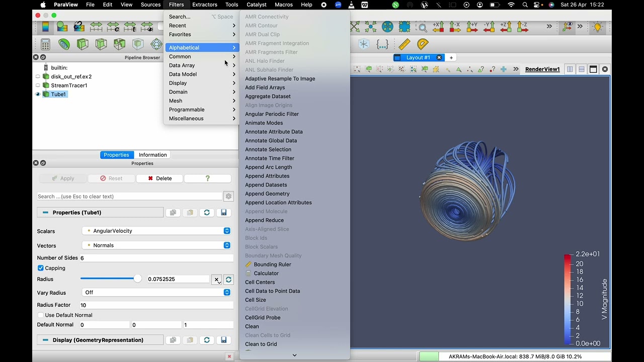
Task: Open the Scalars AngularVelocity dropdown
Action: [156, 231]
